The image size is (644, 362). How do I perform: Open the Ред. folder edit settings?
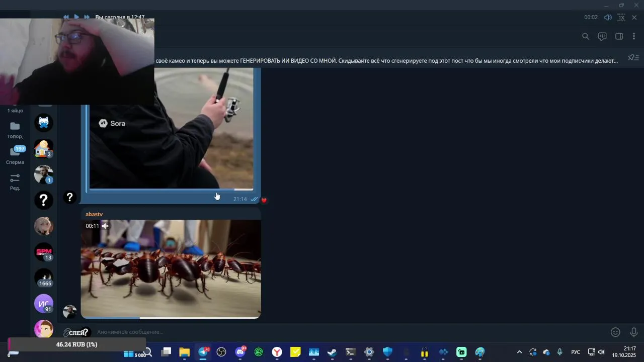(x=15, y=182)
